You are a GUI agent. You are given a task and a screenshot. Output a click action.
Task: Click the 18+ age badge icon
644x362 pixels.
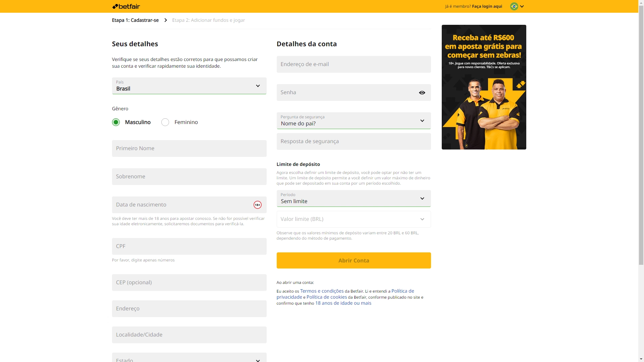[257, 205]
